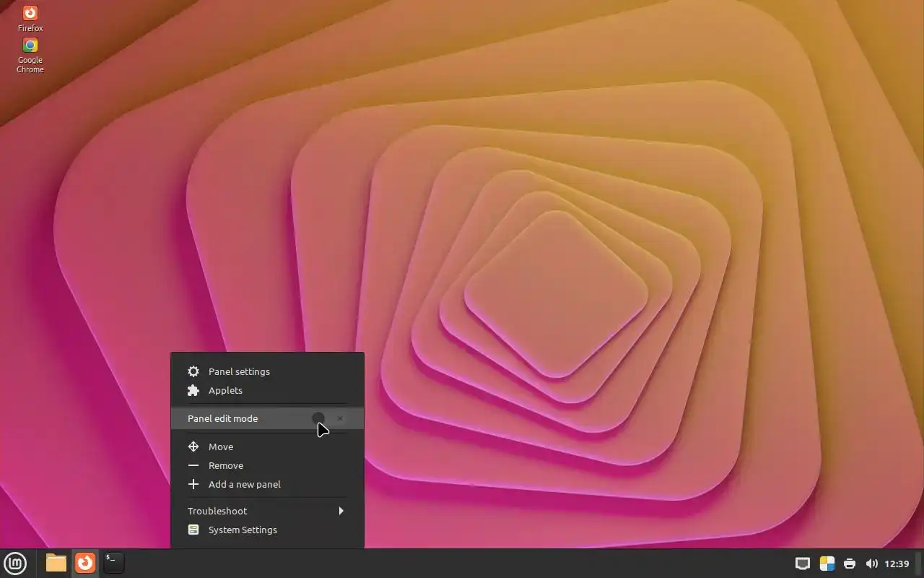Open Panel settings from context menu
The height and width of the screenshot is (578, 924).
(x=267, y=371)
